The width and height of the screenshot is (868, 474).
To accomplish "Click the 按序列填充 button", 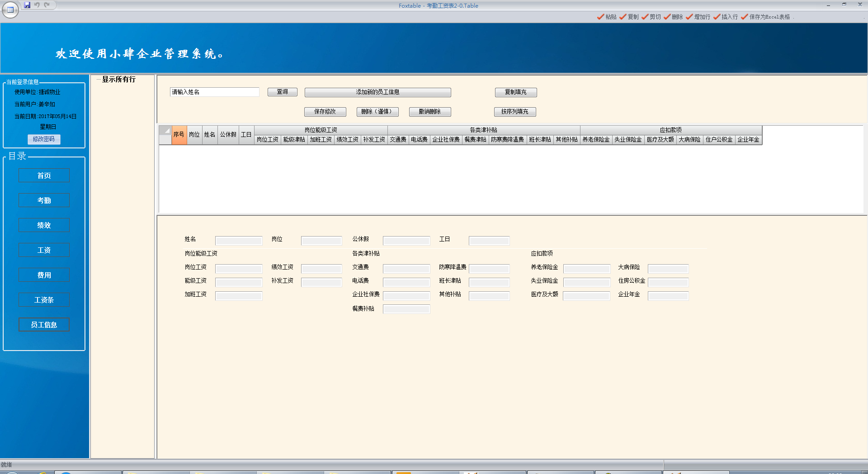I will point(515,112).
